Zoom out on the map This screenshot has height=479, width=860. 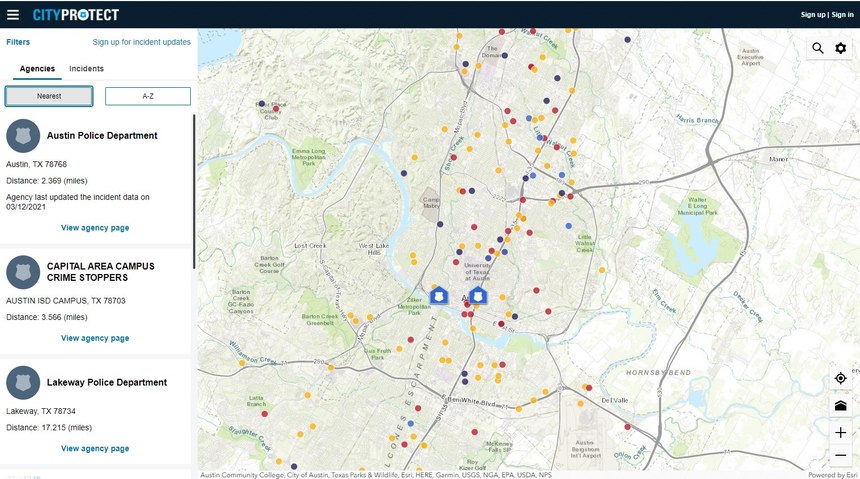pyautogui.click(x=840, y=455)
